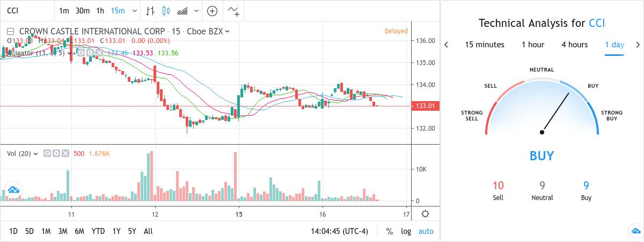
Task: Set date range to 1M
Action: coord(46,231)
